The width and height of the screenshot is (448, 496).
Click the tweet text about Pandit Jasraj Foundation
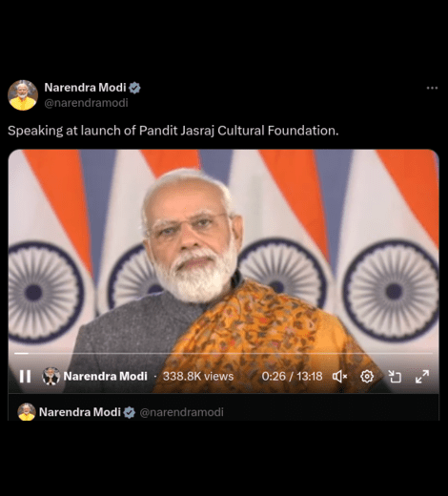pos(173,131)
